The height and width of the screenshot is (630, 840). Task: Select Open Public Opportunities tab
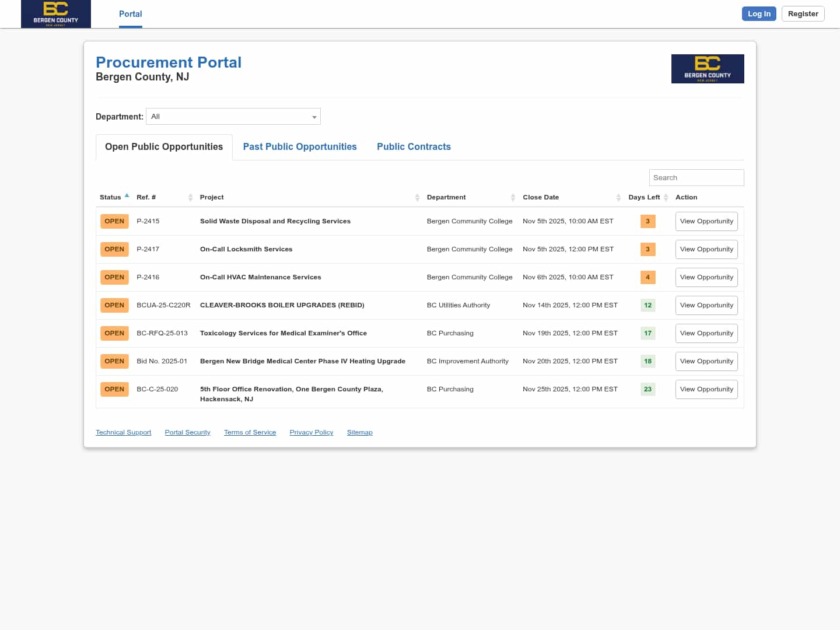[164, 147]
